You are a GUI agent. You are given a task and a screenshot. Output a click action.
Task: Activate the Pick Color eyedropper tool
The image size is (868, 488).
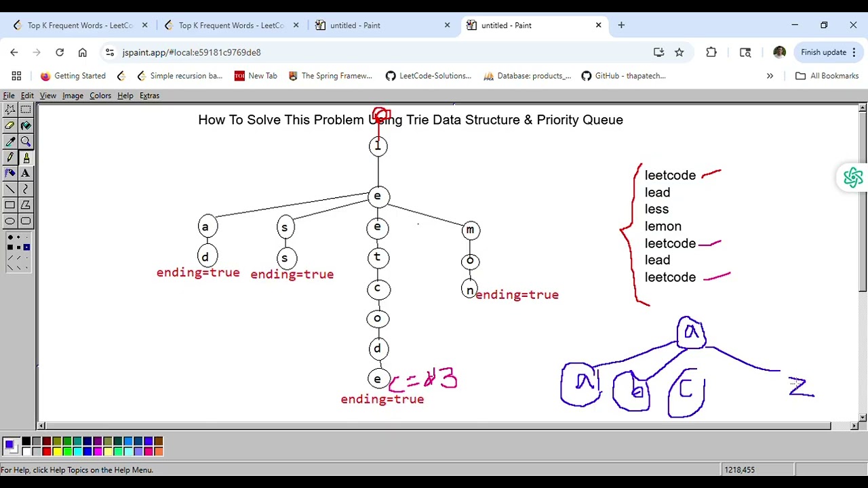pyautogui.click(x=10, y=141)
